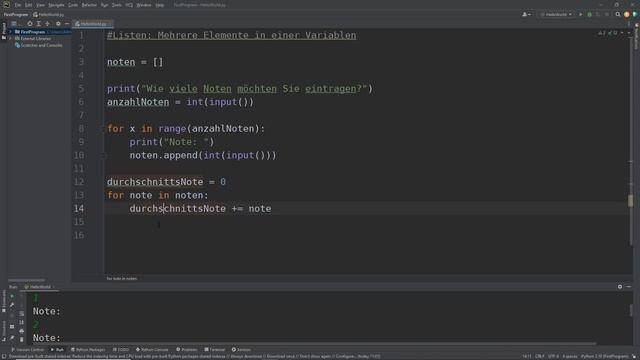Hide the Project tool window
This screenshot has height=360, width=640.
67,24
